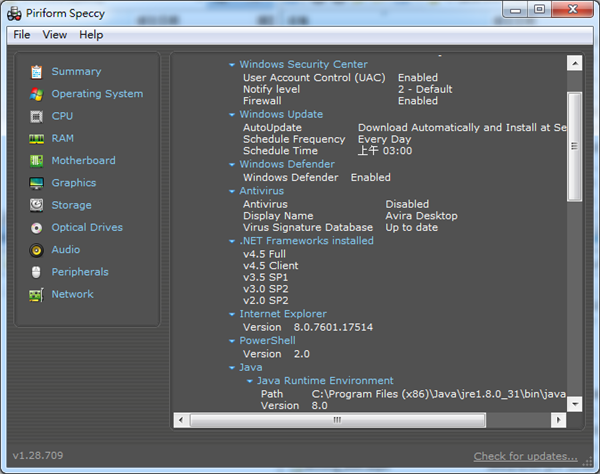Screen dimensions: 600x474
Task: Click the Check for updates link
Action: [525, 456]
